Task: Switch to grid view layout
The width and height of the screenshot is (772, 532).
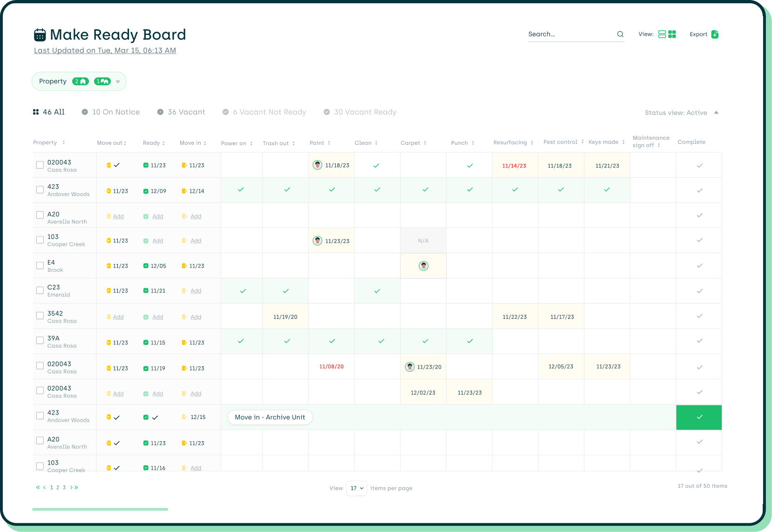Action: 672,34
